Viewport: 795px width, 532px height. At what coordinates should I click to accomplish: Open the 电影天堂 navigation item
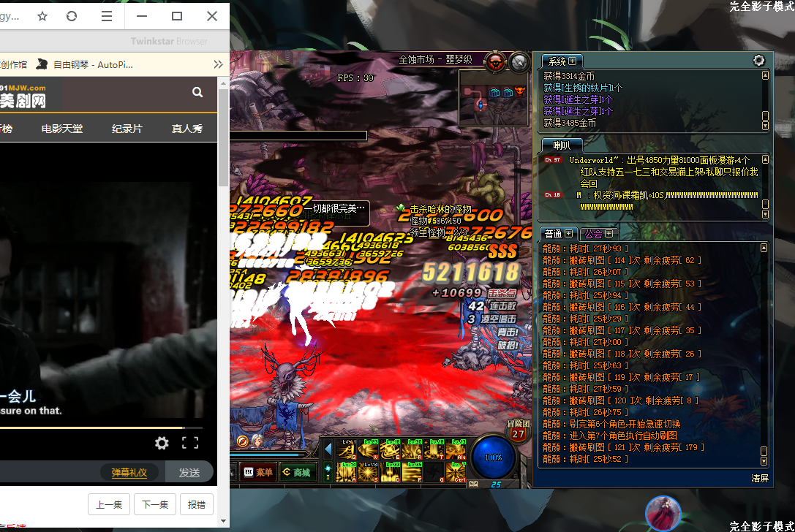tap(62, 129)
